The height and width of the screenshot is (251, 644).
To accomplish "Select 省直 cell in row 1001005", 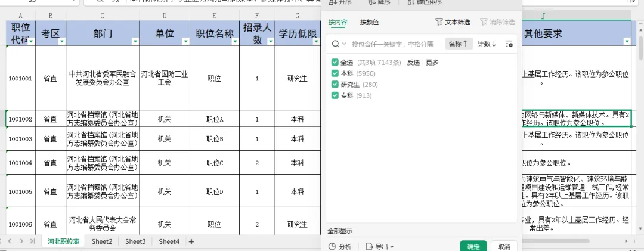I will pos(51,191).
